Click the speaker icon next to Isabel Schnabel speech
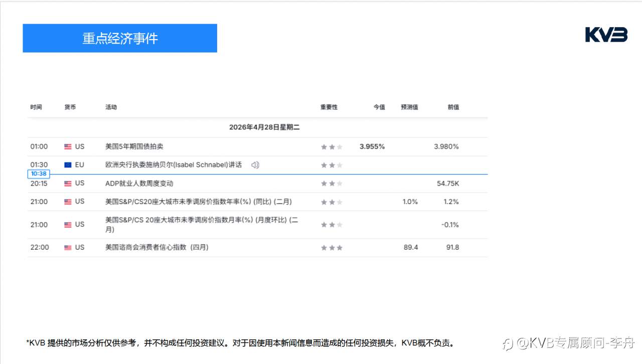Viewport: 642px width, 364px height. tap(255, 164)
